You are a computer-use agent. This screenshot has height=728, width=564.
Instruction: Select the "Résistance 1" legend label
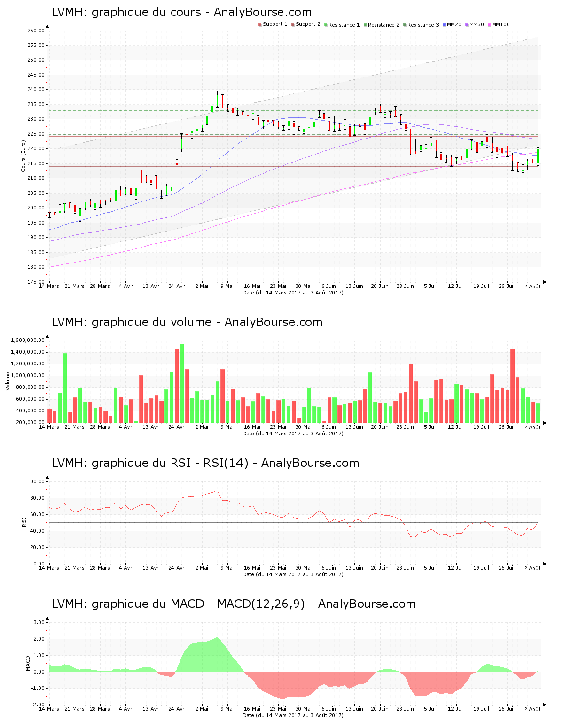click(x=344, y=24)
